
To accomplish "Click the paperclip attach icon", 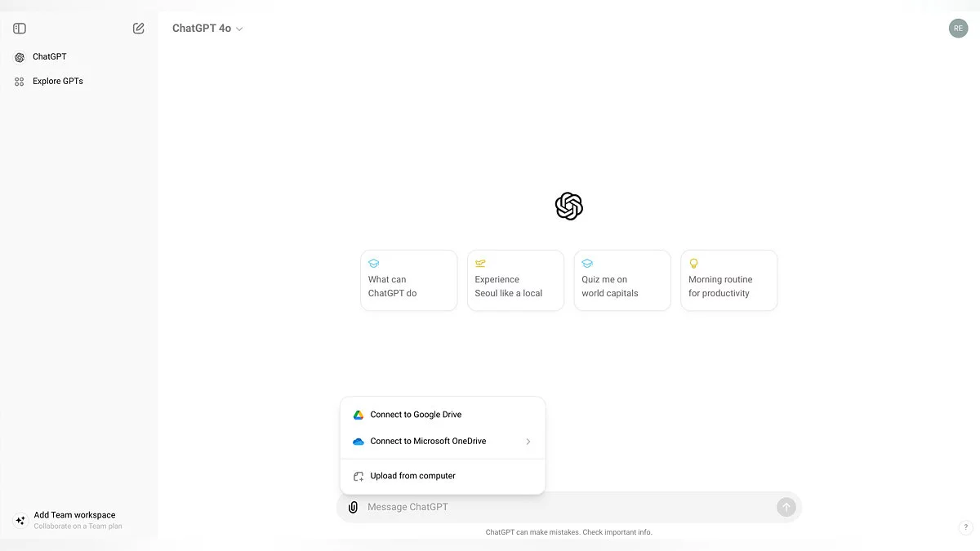I will coord(353,507).
